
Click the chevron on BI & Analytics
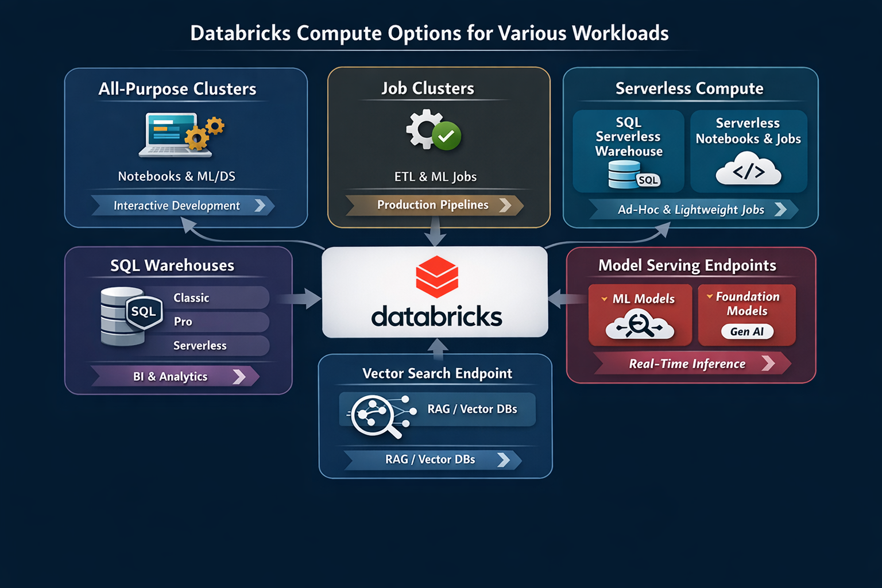(x=239, y=377)
